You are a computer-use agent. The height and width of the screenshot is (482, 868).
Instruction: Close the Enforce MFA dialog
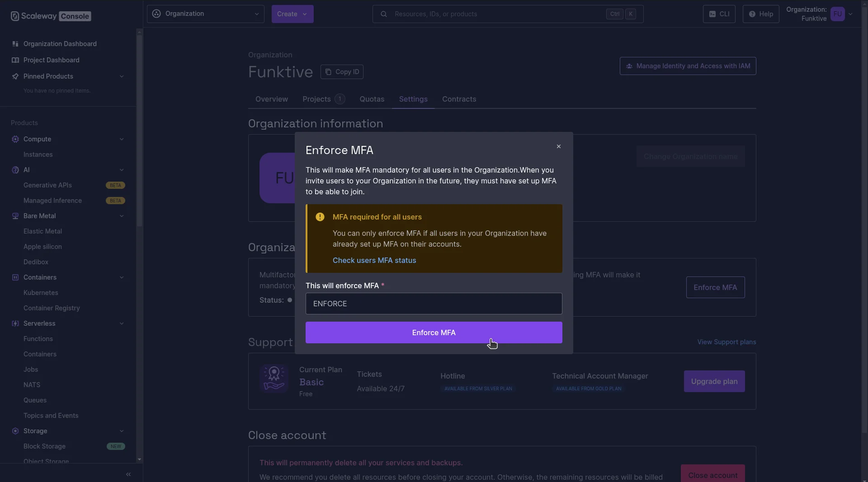559,146
